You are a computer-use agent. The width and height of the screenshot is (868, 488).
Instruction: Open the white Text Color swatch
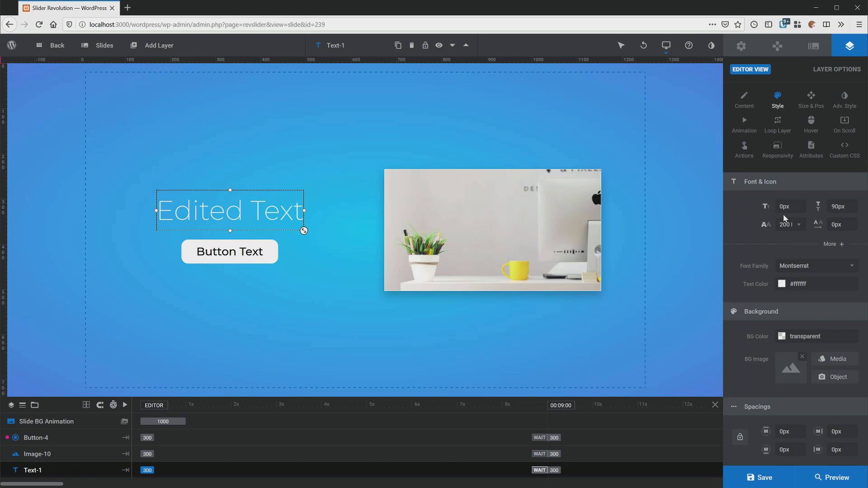(782, 284)
